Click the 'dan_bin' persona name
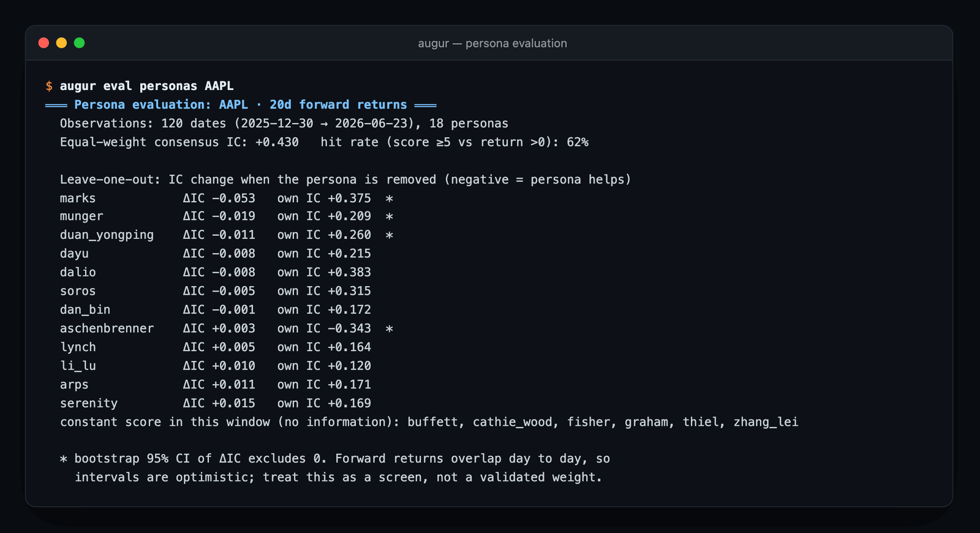 click(85, 310)
